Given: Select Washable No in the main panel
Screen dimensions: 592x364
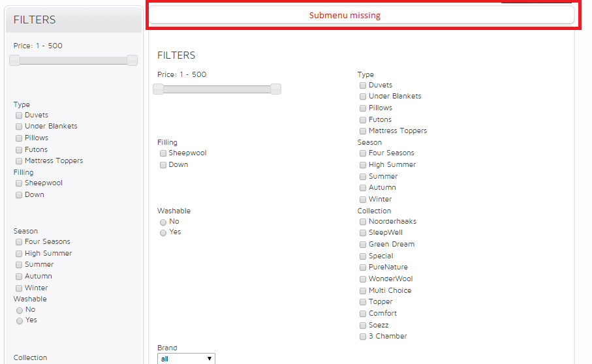Looking at the screenshot, I should [163, 222].
